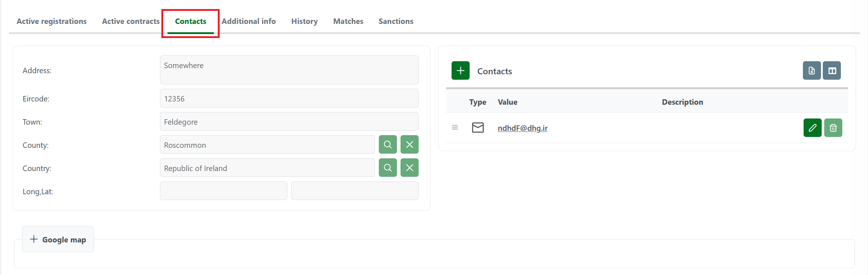Grab the drag handle of contact row
Viewport: 868px width, 275px height.
coord(455,128)
